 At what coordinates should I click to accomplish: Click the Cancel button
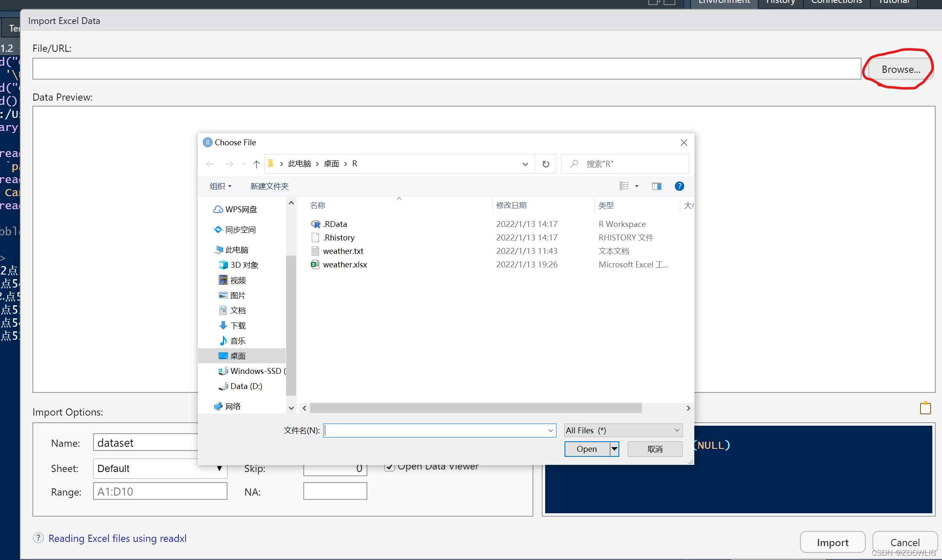[x=905, y=542]
